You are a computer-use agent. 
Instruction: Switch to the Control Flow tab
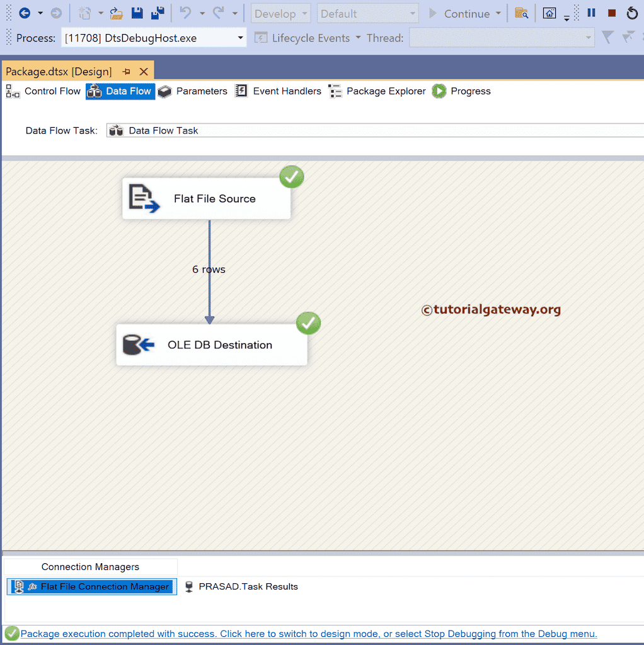(x=52, y=91)
